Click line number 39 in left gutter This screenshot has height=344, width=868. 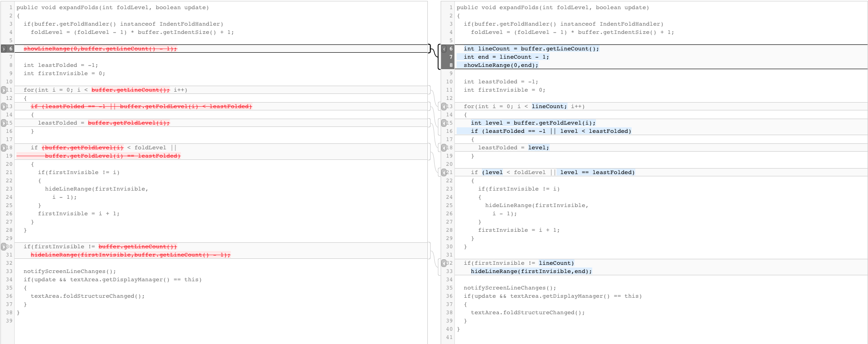point(9,321)
